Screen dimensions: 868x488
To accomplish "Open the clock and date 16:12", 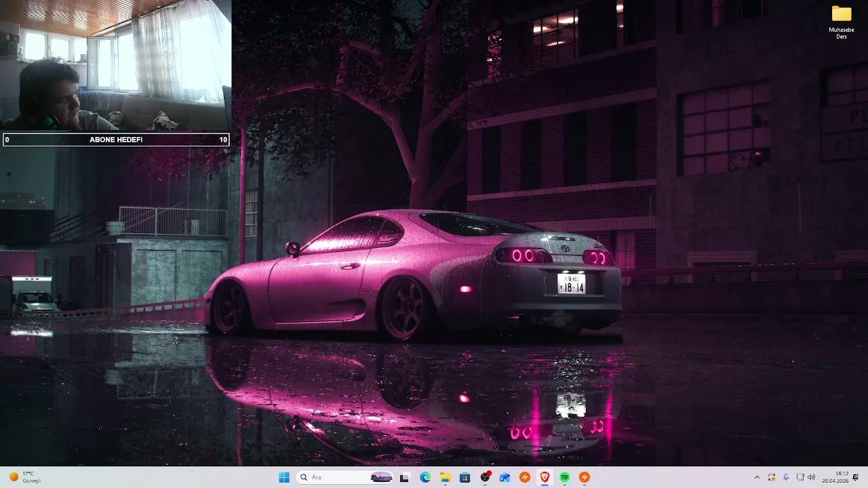I will pos(835,477).
